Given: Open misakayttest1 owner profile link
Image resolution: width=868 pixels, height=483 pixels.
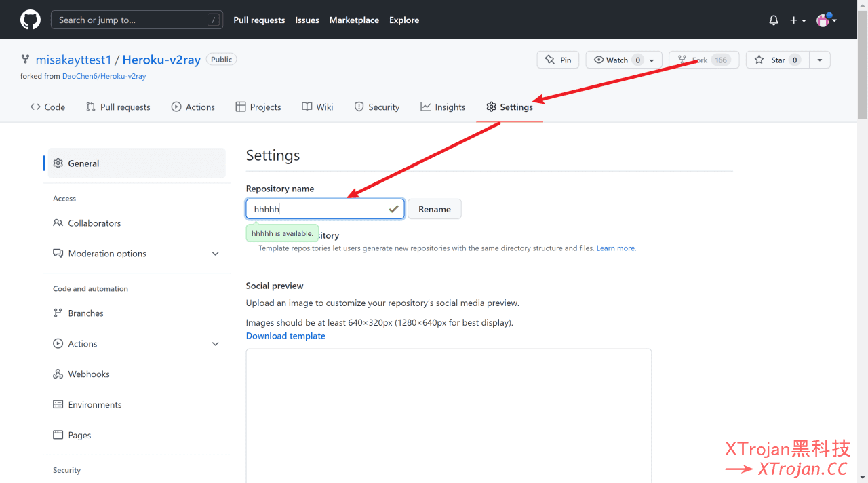Looking at the screenshot, I should [73, 60].
